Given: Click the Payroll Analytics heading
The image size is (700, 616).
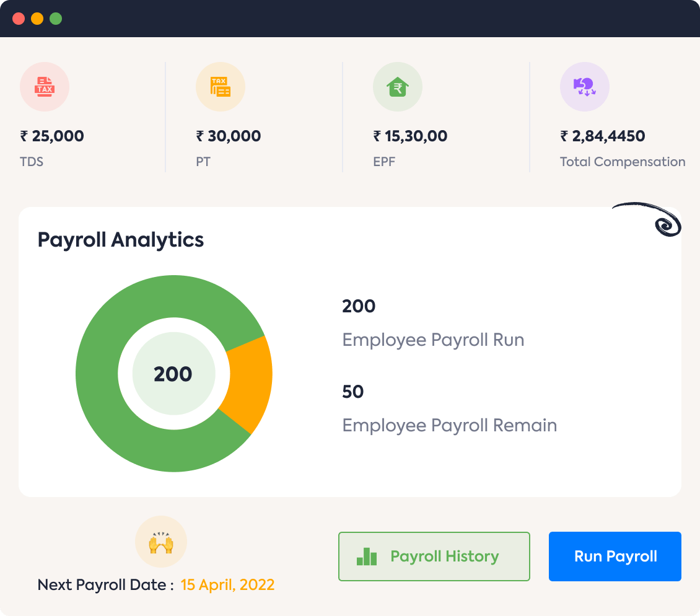Looking at the screenshot, I should [x=121, y=240].
